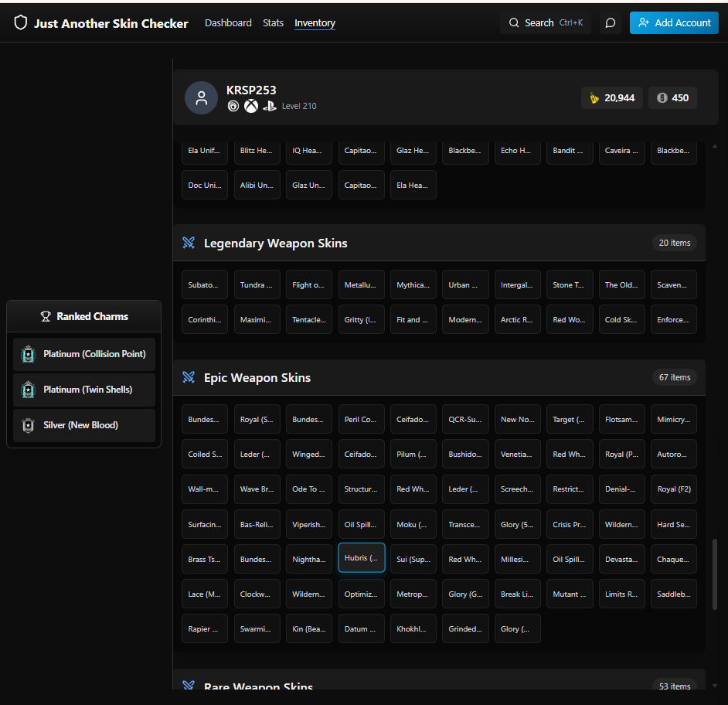This screenshot has height=705, width=728.
Task: Click the Silver (New Blood) label
Action: [x=81, y=425]
